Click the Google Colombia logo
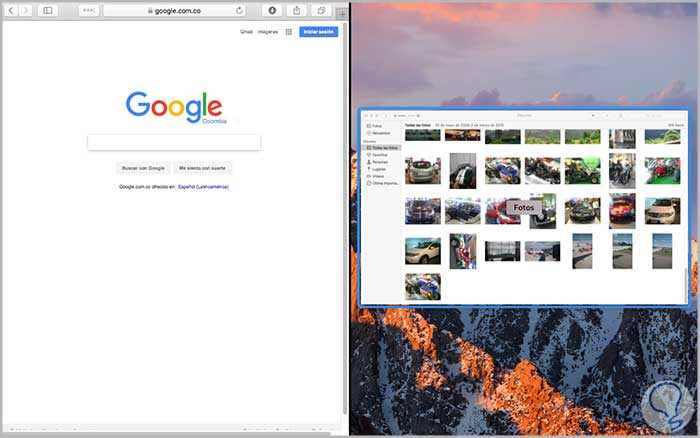This screenshot has width=700, height=438. [x=176, y=108]
